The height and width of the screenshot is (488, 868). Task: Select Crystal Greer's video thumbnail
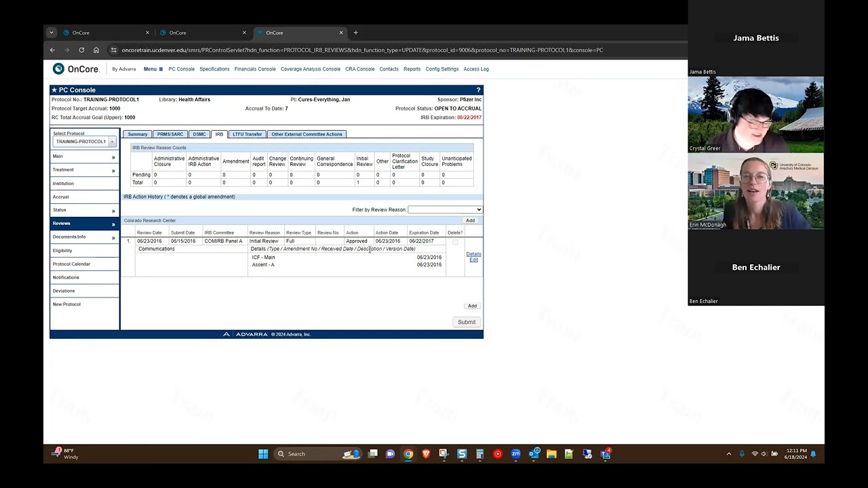click(756, 115)
